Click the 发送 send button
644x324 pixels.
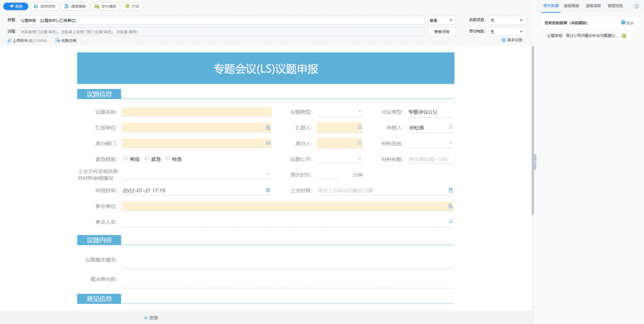tap(15, 6)
